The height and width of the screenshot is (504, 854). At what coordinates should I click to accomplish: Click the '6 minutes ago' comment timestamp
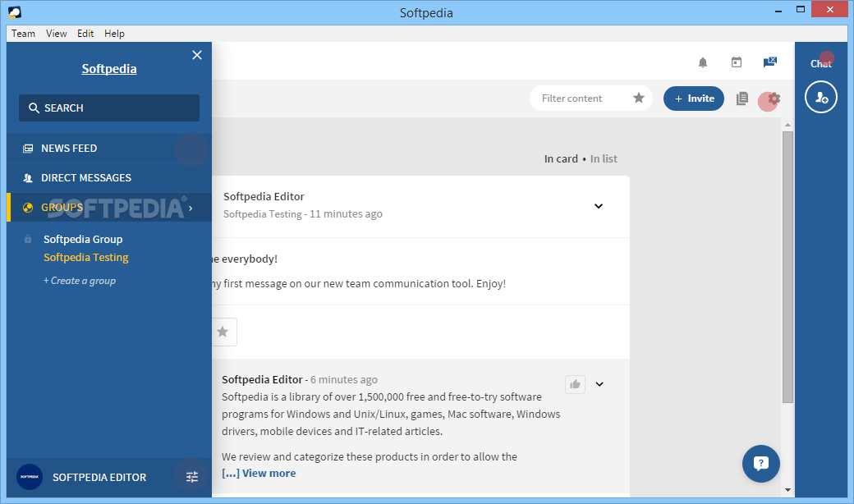tap(344, 380)
